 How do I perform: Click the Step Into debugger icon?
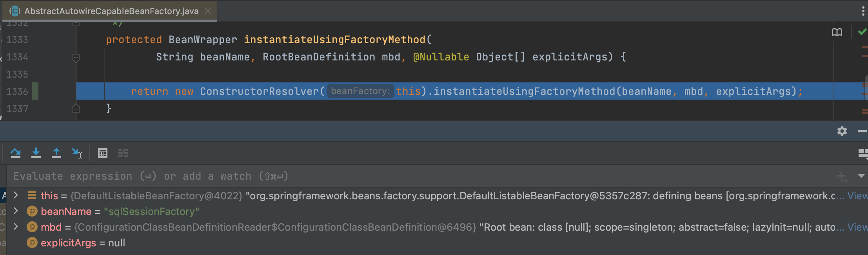coord(36,153)
